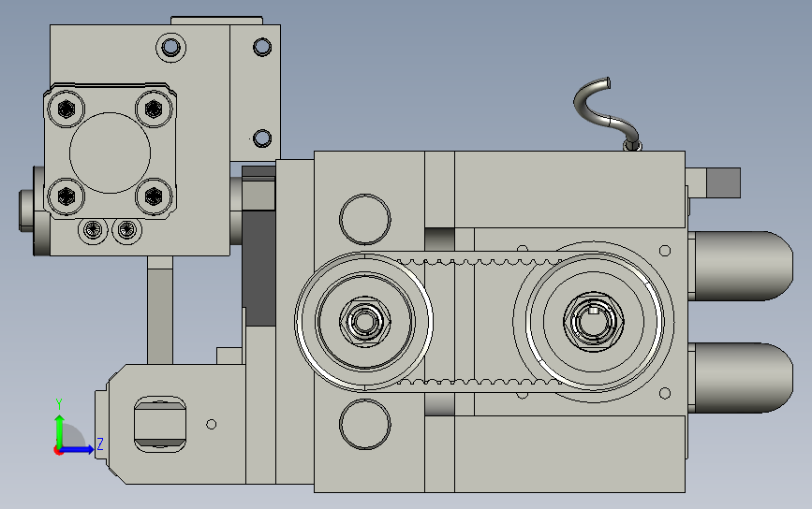
Task: Click the counterbored hole at the top of the upper-left block
Action: coord(170,47)
